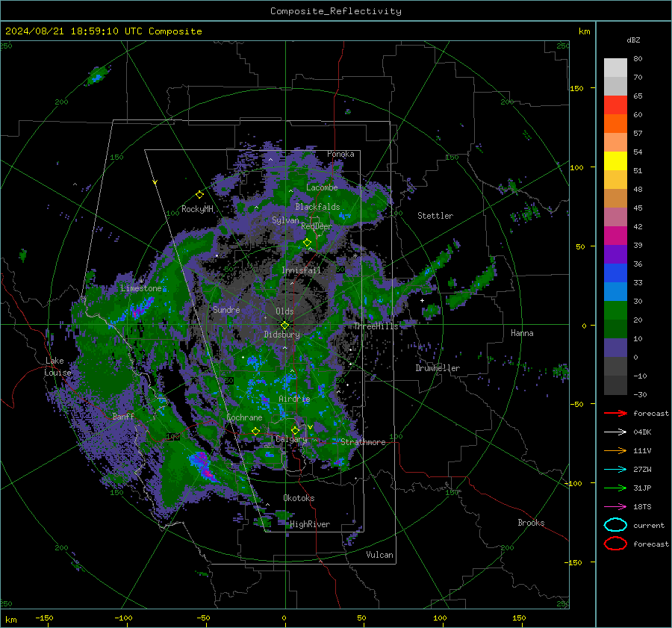The width and height of the screenshot is (672, 628).
Task: Click the Didsbury town label
Action: pyautogui.click(x=281, y=335)
